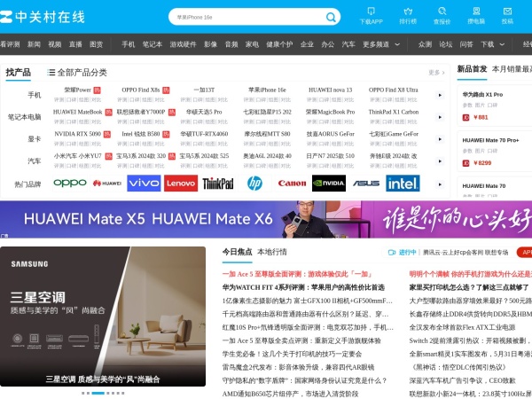The width and height of the screenshot is (532, 399).
Task: Click the hot badge next to 荣耀Power
Action: pyautogui.click(x=97, y=90)
